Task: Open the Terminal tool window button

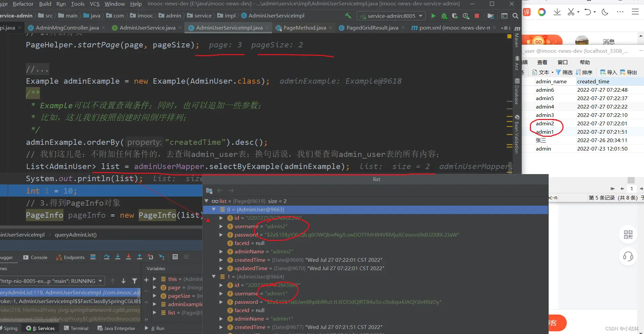Action: pyautogui.click(x=76, y=328)
